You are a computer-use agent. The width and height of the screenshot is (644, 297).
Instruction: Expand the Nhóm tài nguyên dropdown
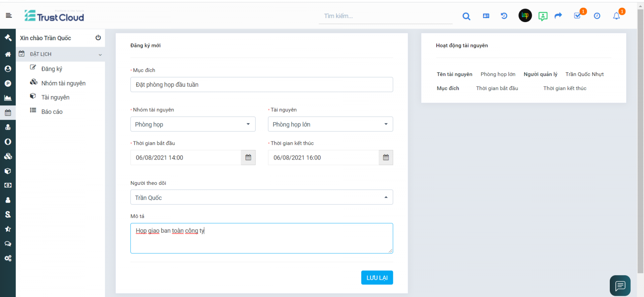pos(193,124)
